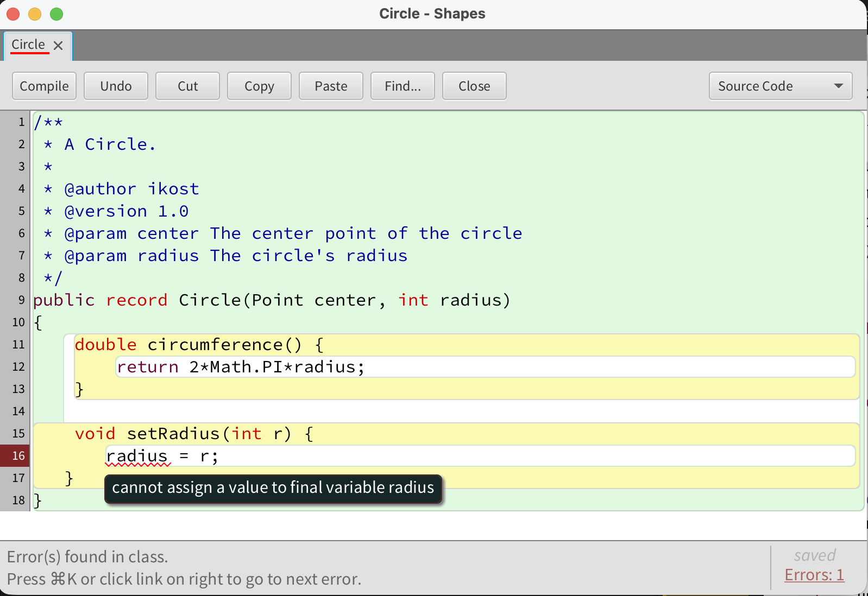This screenshot has height=596, width=868.
Task: Place cursor in the return statement line
Action: (x=240, y=367)
